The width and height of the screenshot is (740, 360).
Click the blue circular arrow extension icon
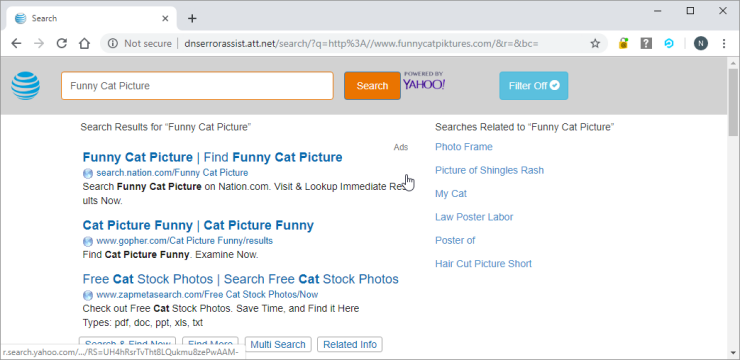[x=669, y=43]
